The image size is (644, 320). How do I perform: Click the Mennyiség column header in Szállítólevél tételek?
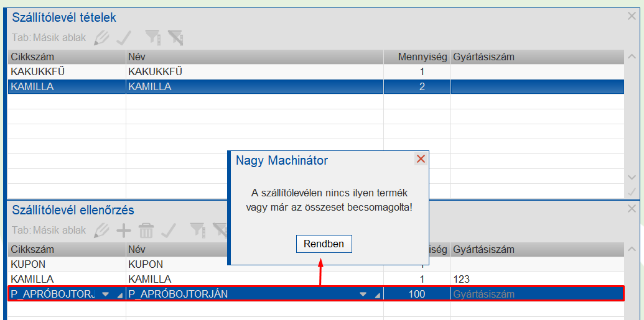(x=417, y=57)
